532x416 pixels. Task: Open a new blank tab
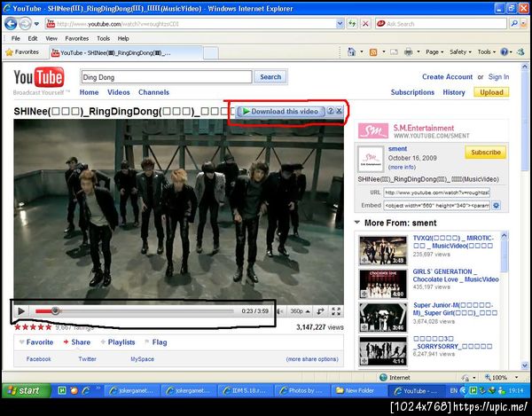click(211, 53)
